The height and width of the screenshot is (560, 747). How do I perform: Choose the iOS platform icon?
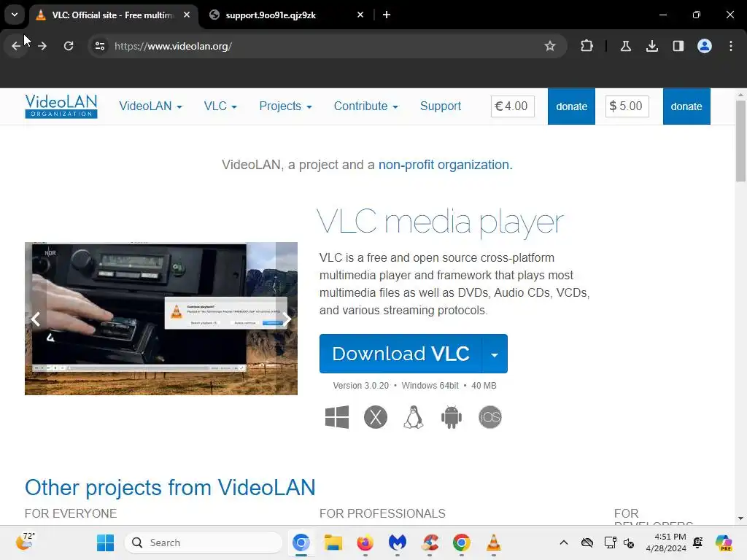pos(489,417)
